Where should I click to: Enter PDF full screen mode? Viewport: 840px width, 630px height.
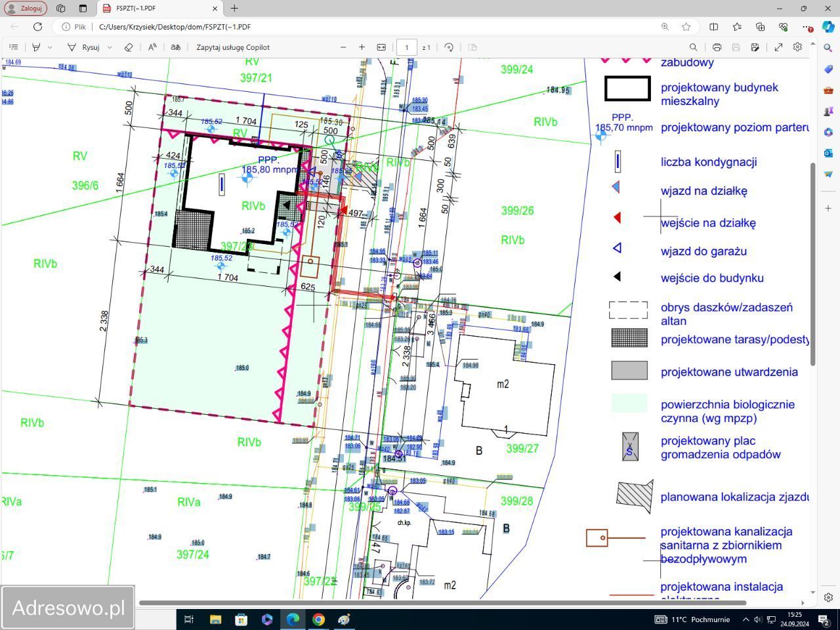[778, 47]
